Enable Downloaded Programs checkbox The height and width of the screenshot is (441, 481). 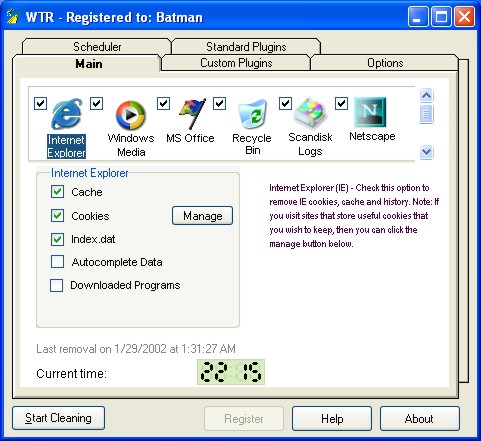coord(56,285)
